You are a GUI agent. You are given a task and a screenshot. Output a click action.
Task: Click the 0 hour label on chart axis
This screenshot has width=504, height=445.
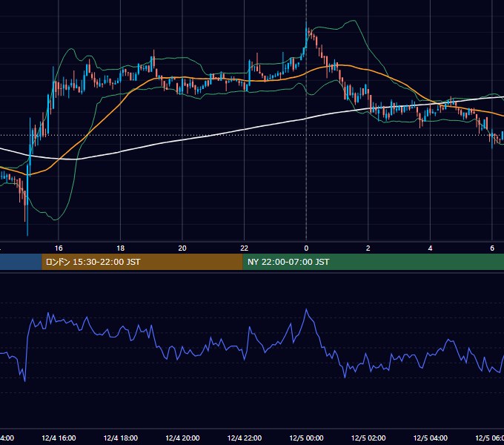[306, 248]
